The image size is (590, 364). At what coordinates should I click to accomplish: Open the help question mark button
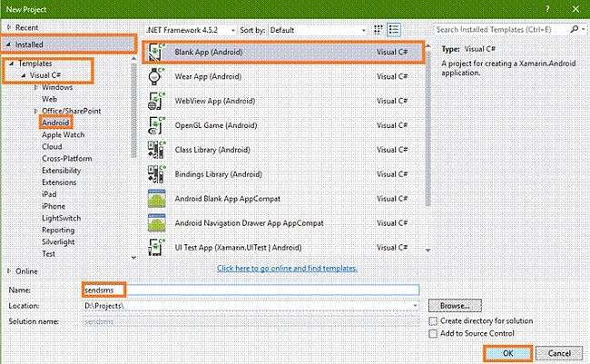tap(547, 9)
